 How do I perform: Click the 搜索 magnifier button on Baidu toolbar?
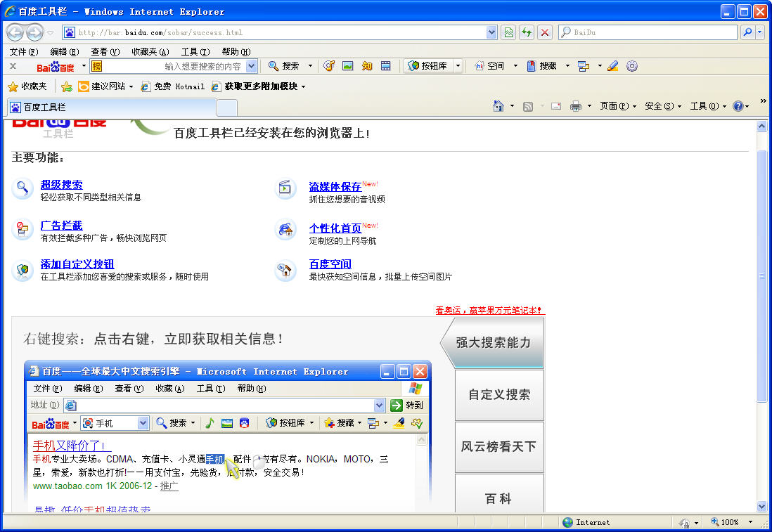pyautogui.click(x=285, y=66)
